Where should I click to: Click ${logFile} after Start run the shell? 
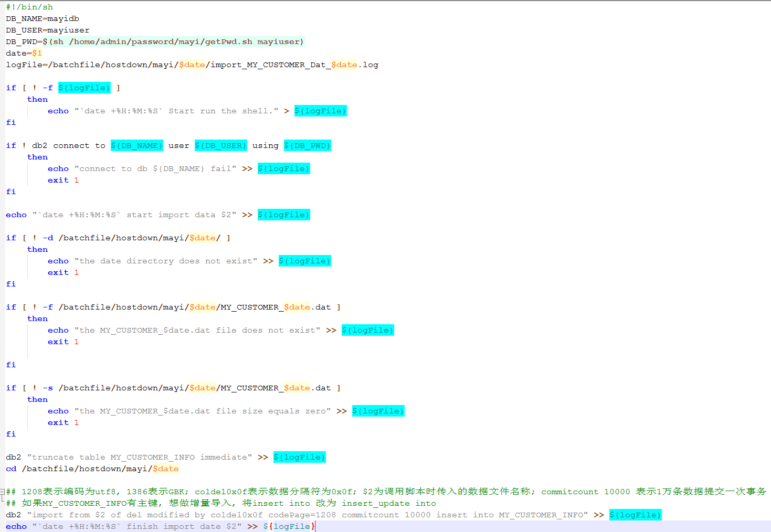point(321,111)
